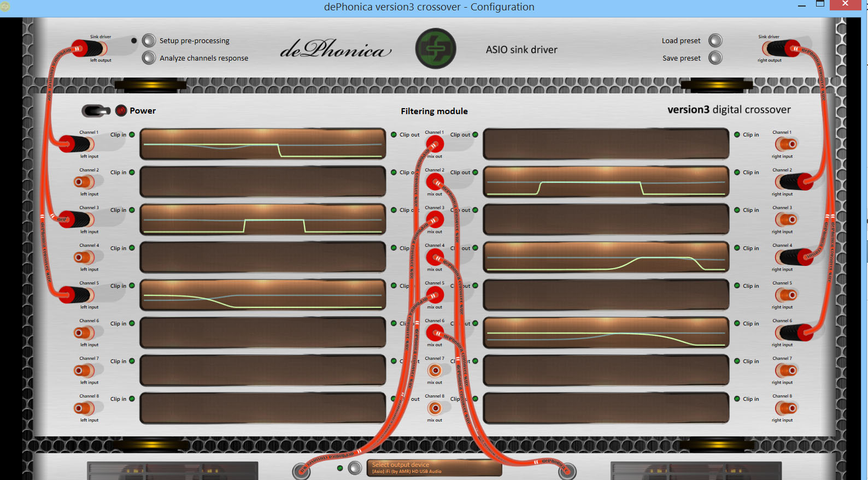The image size is (868, 480).
Task: Click the Channel 3 mix out connector
Action: click(435, 220)
